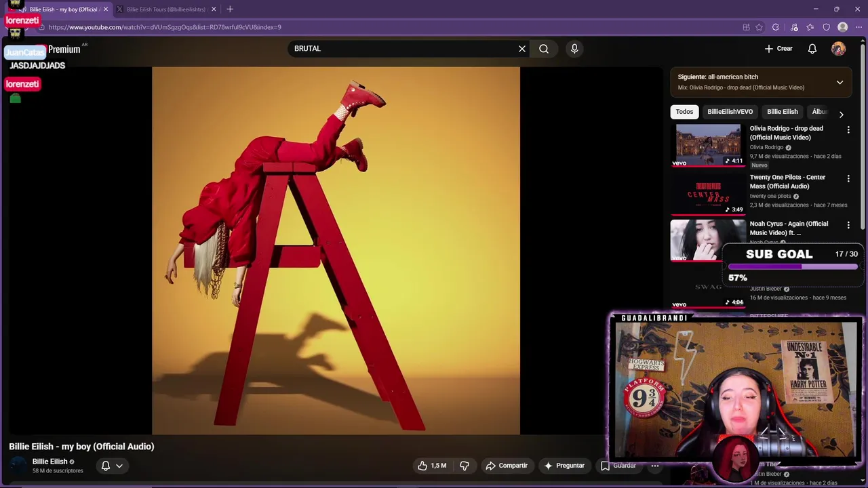
Task: Like the my boy video
Action: 432,466
